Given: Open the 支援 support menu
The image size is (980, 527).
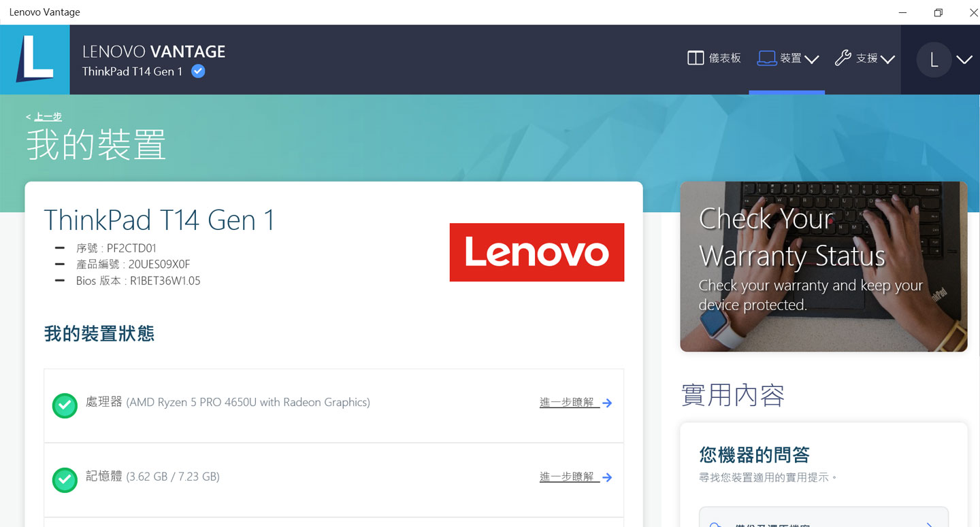Looking at the screenshot, I should tap(864, 58).
